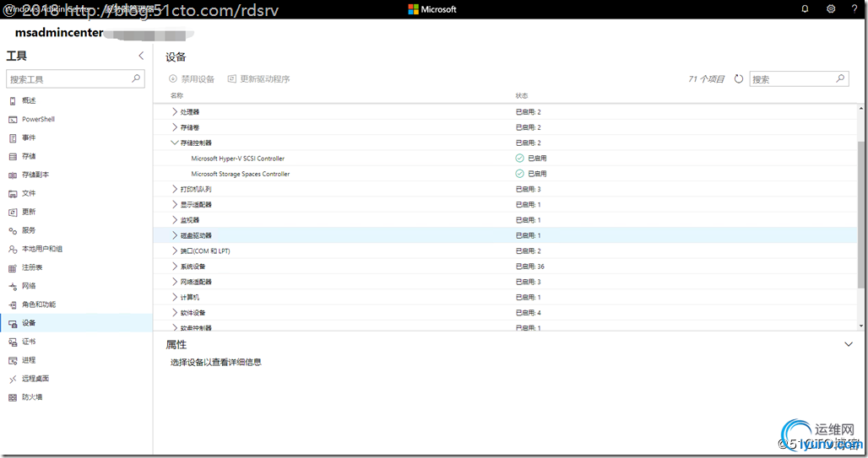Screen dimensions: 868x458
Task: Expand the 显示适配器 device group
Action: tap(175, 205)
